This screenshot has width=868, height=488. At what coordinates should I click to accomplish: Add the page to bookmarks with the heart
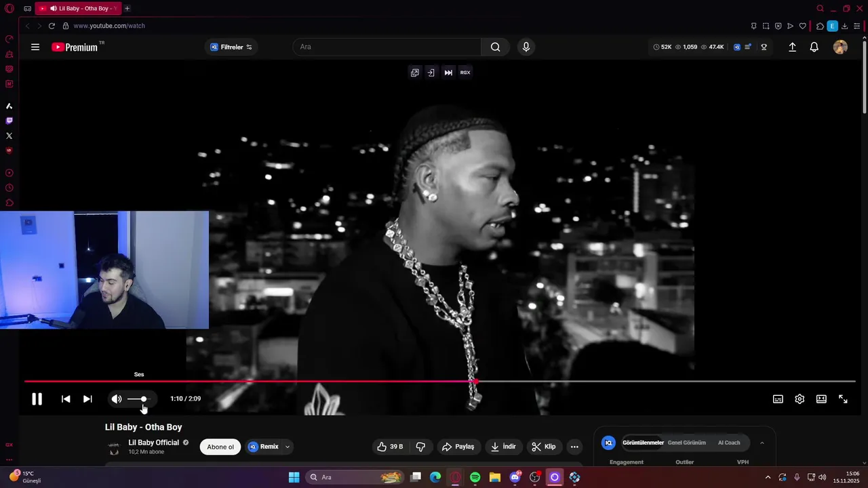tap(803, 26)
